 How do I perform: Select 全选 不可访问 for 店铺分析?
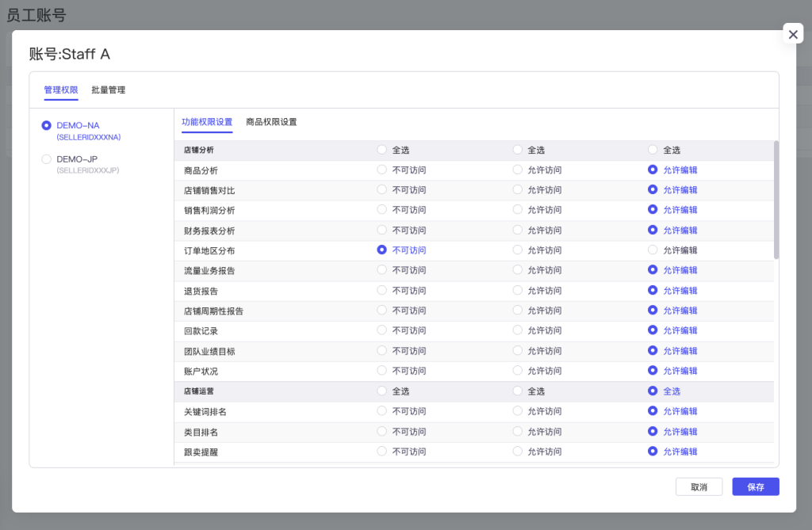[381, 150]
